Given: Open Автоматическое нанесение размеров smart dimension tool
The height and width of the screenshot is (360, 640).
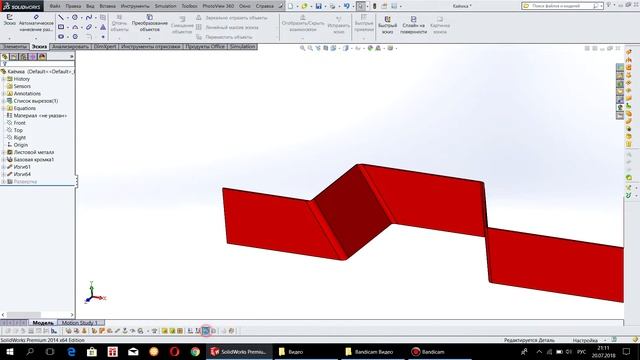Looking at the screenshot, I should tap(36, 23).
